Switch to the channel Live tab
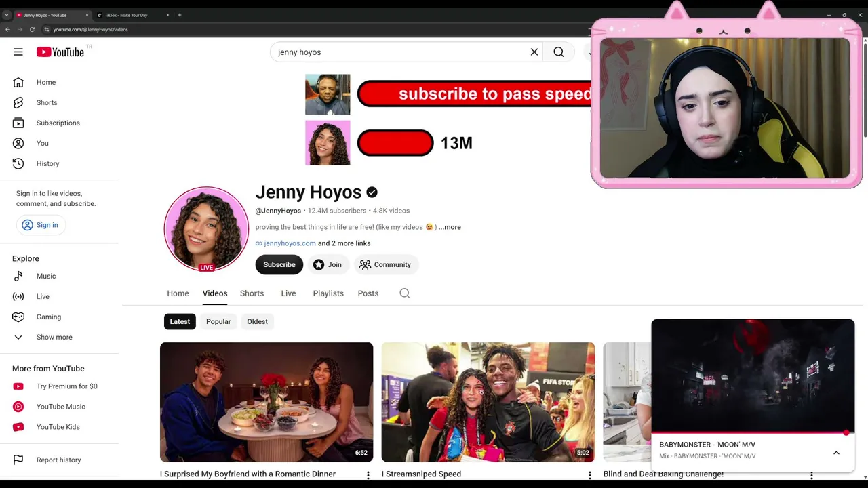This screenshot has width=868, height=488. [288, 293]
